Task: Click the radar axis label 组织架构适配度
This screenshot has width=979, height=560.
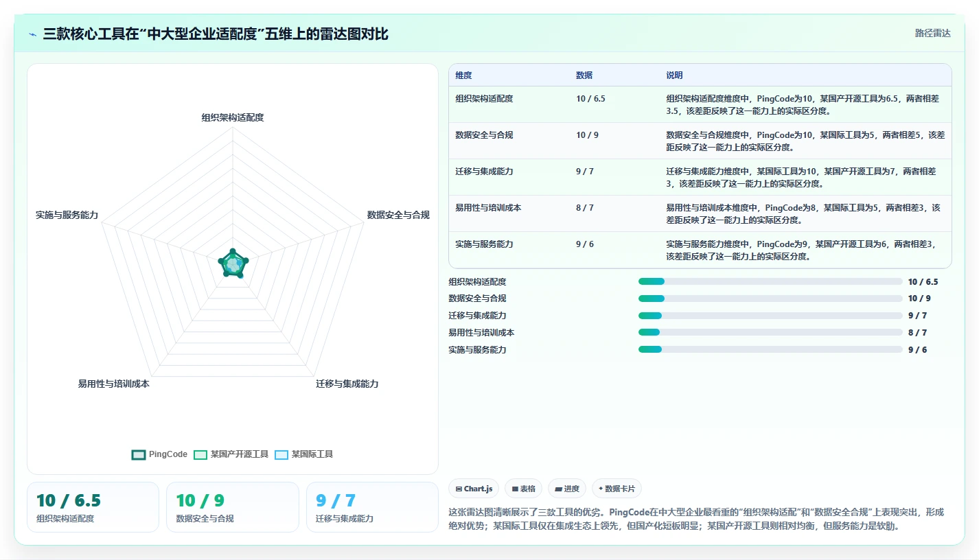Action: point(233,117)
